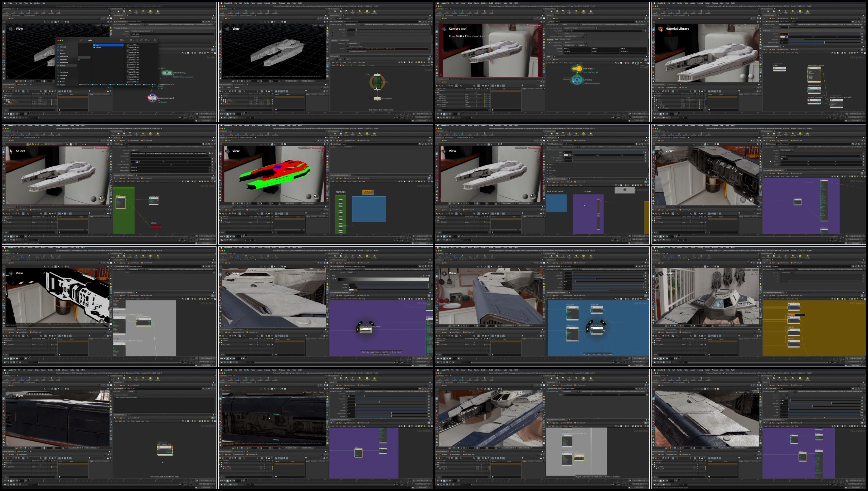The width and height of the screenshot is (868, 491).
Task: Open the Source dropdown in Component Options
Action: click(141, 31)
